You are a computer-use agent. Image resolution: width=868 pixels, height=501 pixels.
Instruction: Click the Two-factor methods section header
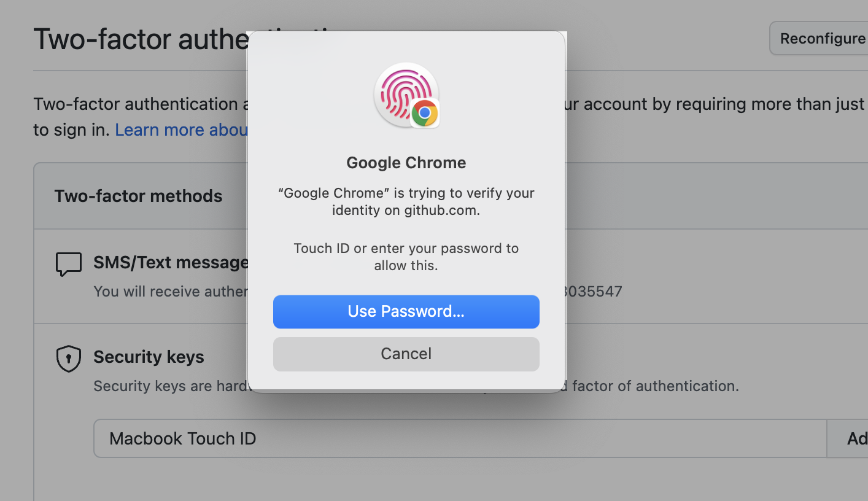[x=139, y=196]
